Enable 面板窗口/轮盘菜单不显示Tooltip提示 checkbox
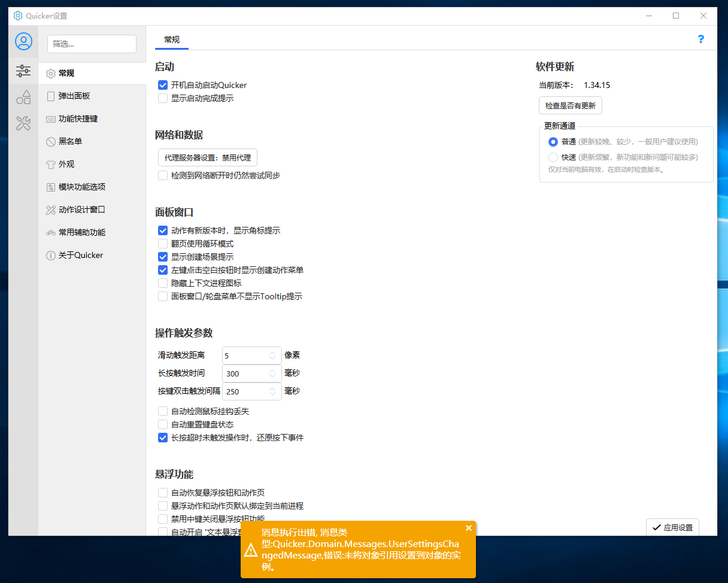 coord(163,296)
